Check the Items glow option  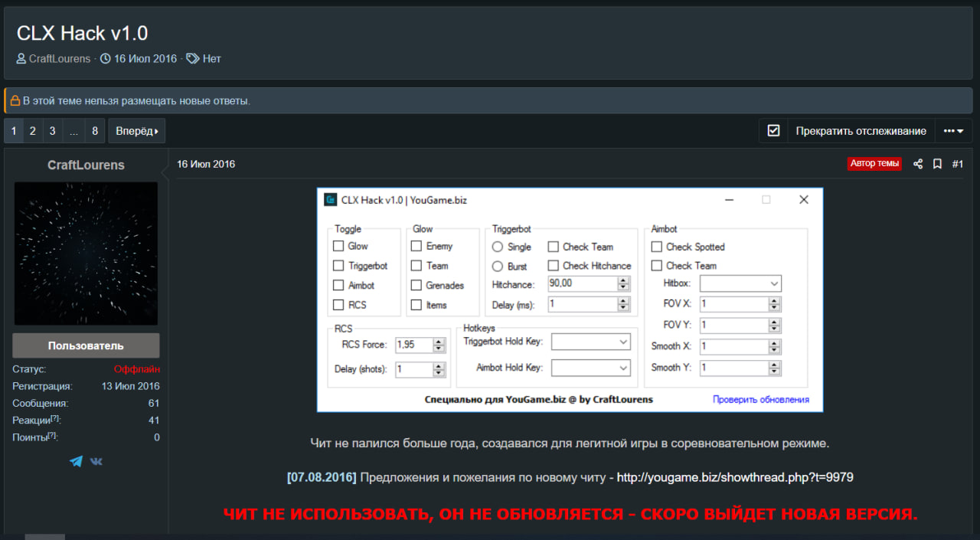[x=416, y=305]
